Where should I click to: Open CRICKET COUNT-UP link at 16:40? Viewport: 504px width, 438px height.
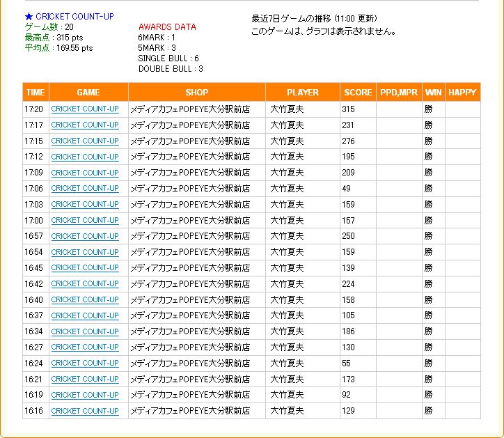click(85, 299)
